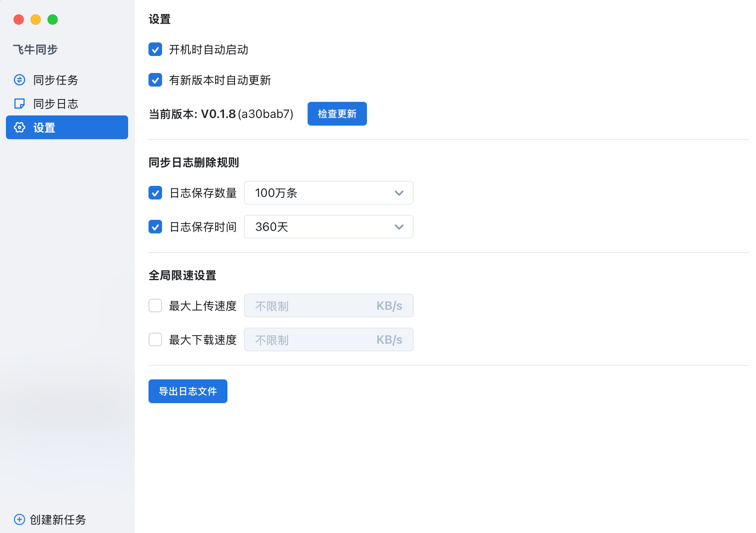756x533 pixels.
Task: Uncheck the 日志保存数量 checkbox
Action: [155, 193]
